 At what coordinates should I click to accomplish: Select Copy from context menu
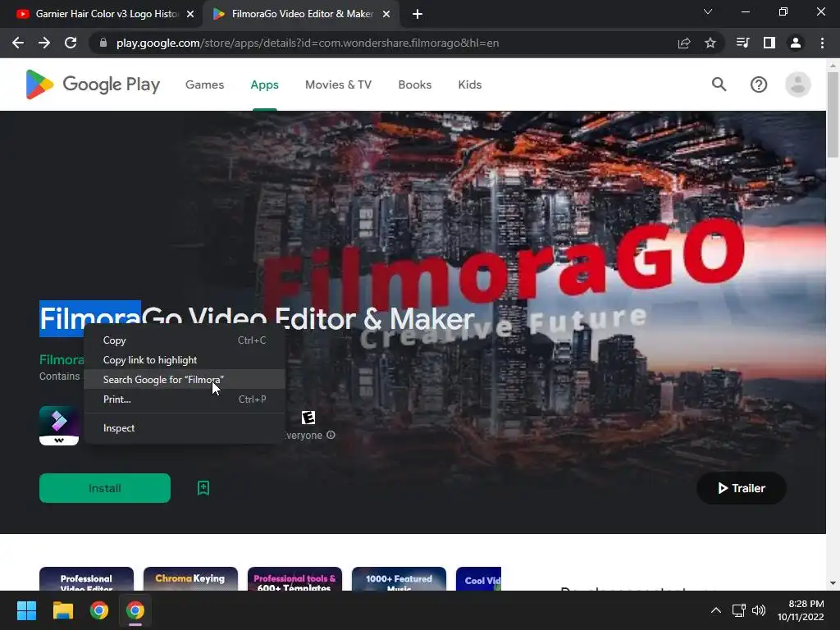(x=185, y=340)
